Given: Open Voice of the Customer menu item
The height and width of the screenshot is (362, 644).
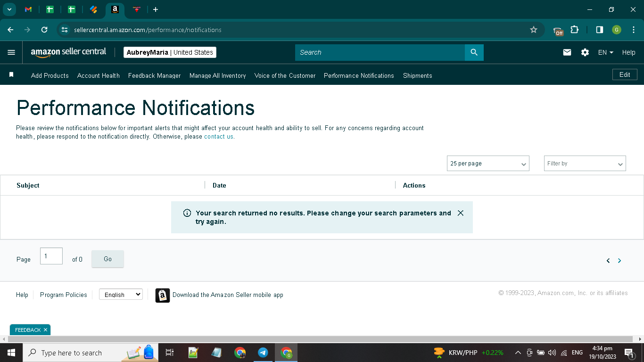Looking at the screenshot, I should tap(285, 75).
